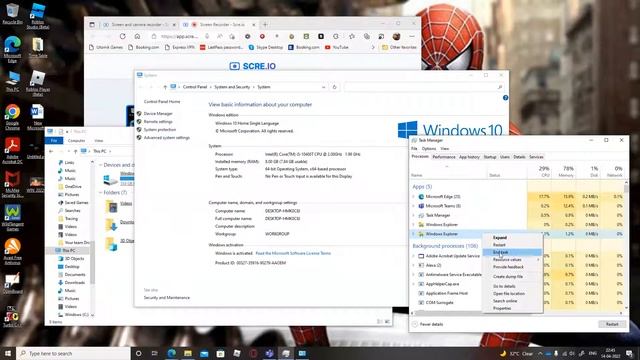
Task: Click the Edge home icon
Action: (x=137, y=36)
